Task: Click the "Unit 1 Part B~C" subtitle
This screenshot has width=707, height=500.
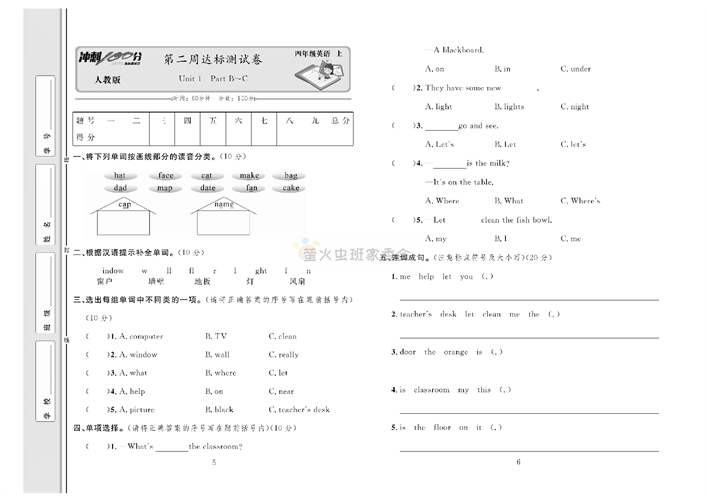Action: (x=213, y=78)
